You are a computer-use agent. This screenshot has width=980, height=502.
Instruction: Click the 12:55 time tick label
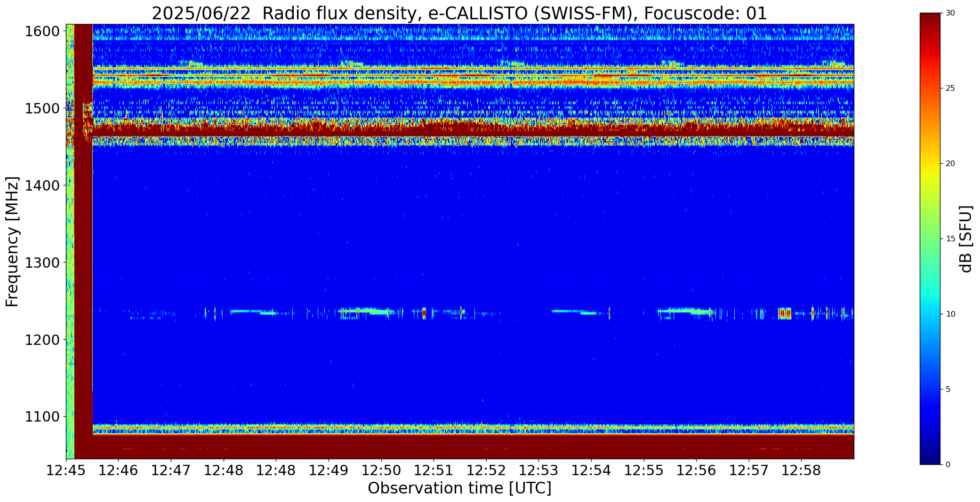point(643,470)
